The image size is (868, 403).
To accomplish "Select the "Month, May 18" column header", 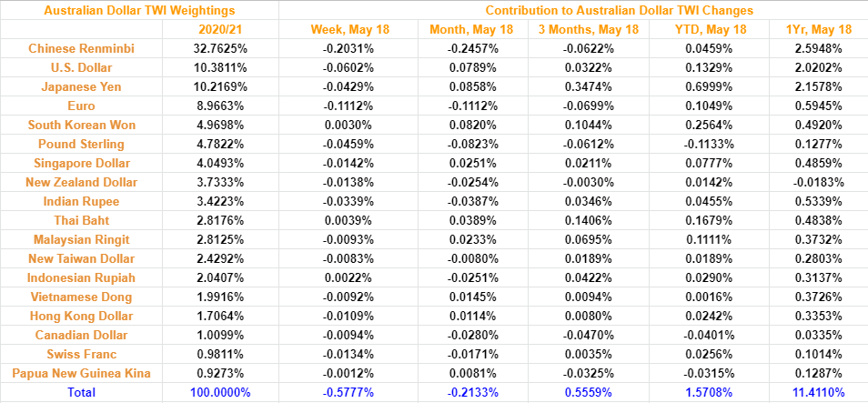I will click(470, 29).
